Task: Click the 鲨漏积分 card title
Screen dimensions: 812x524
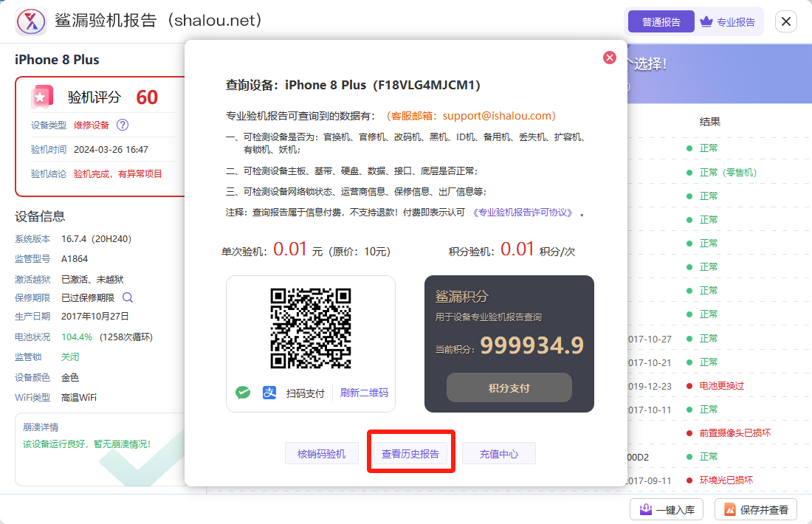Action: [461, 297]
